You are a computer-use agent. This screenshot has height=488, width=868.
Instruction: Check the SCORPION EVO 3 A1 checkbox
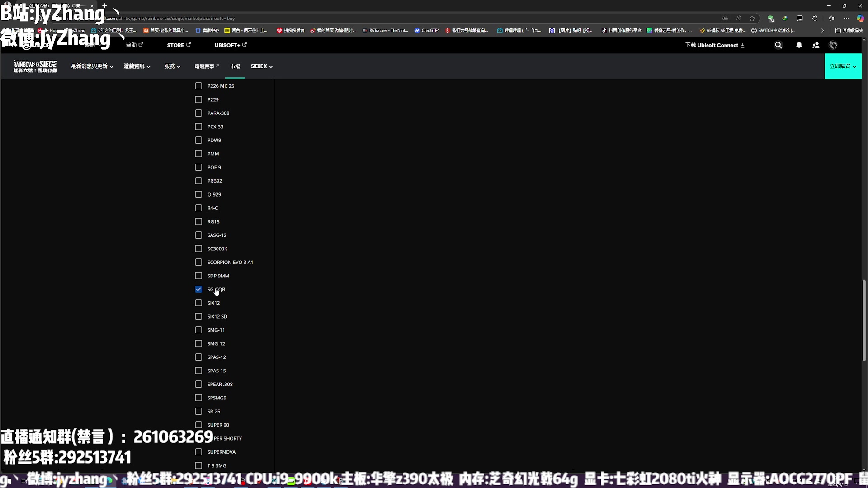(x=198, y=262)
